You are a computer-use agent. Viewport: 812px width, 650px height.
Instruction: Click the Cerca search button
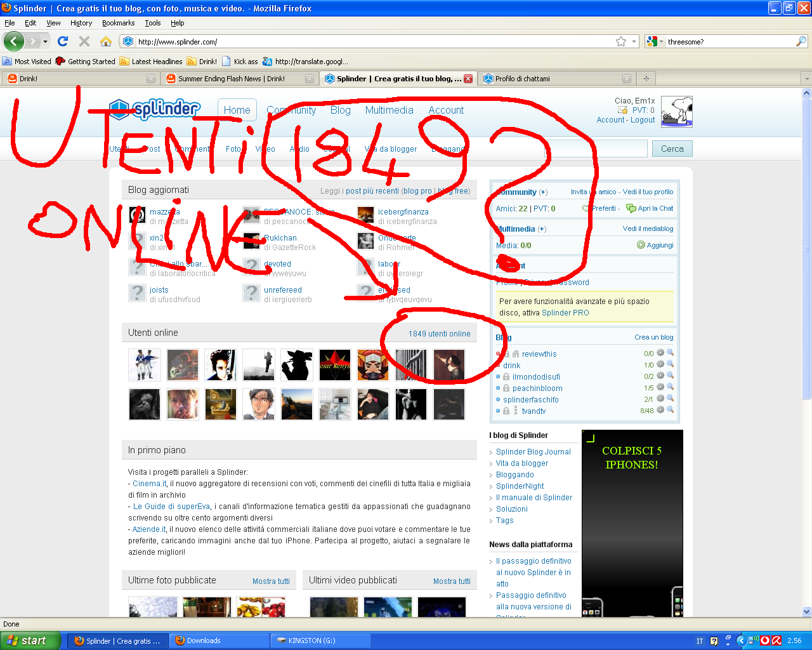coord(672,149)
